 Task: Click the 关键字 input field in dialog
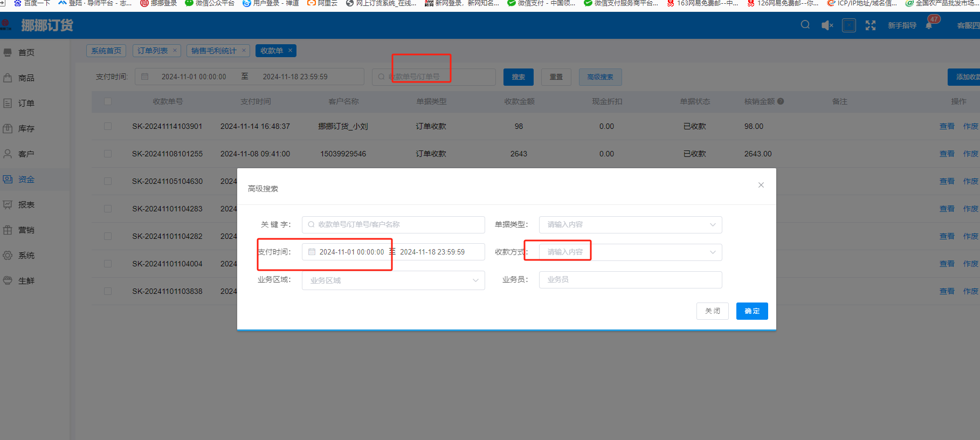[x=393, y=225]
